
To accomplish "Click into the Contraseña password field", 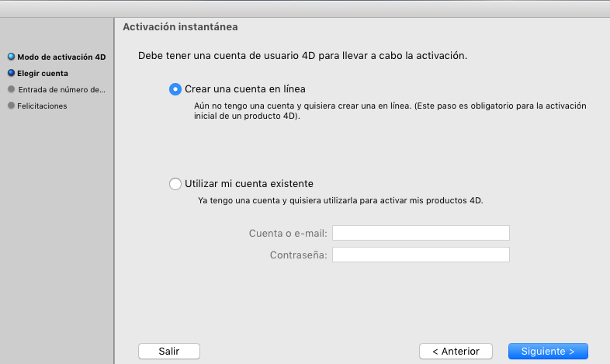I will click(x=421, y=255).
